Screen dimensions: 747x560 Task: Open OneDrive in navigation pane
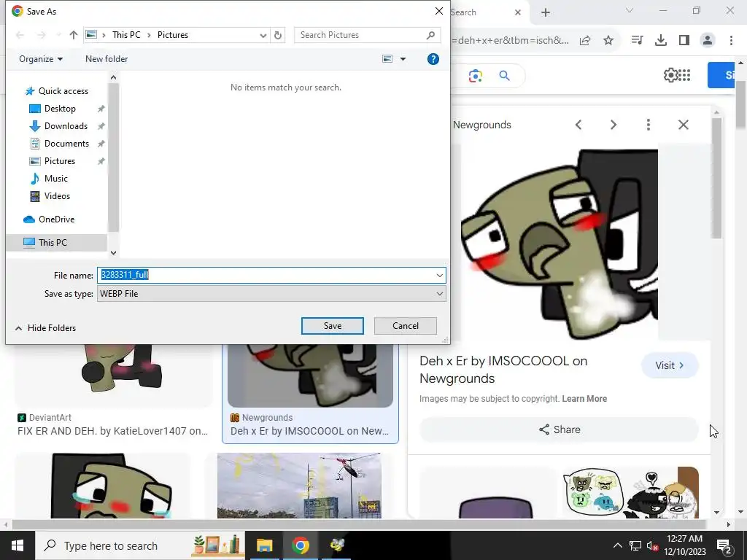(56, 219)
